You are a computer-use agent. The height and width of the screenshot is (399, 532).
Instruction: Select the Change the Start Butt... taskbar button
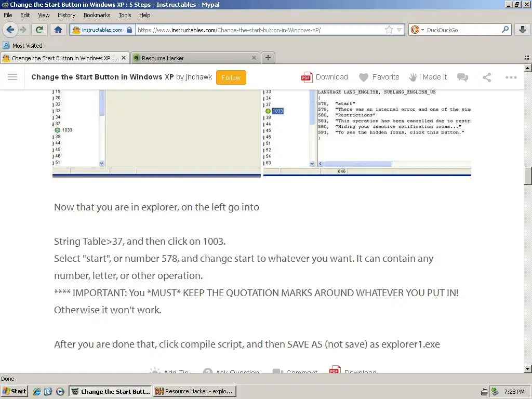pos(111,391)
